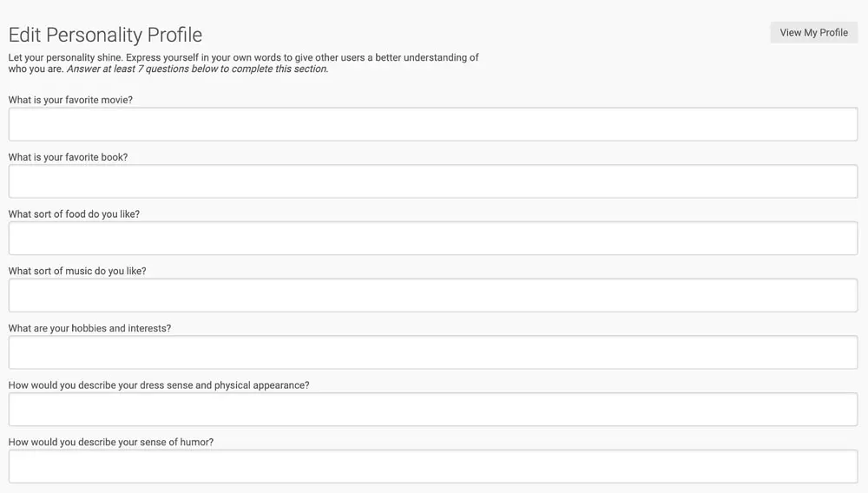Click the dress sense and physical appearance question label

coord(159,385)
